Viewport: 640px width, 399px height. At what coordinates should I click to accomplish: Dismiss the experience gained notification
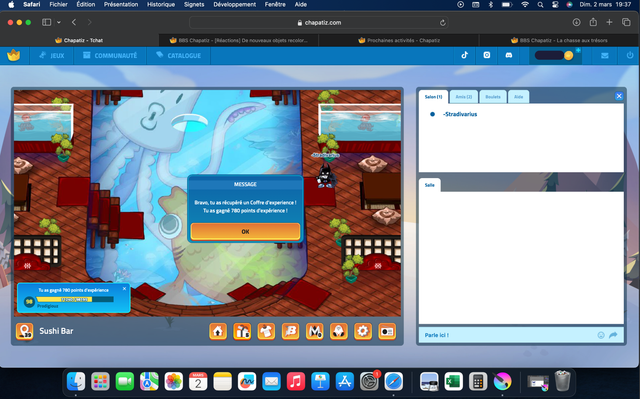pyautogui.click(x=124, y=288)
